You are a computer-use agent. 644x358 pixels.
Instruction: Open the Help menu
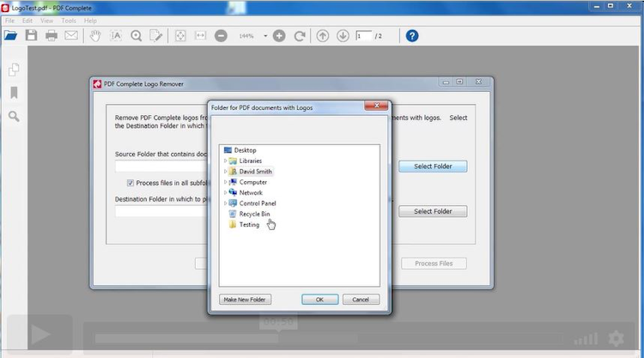point(90,21)
